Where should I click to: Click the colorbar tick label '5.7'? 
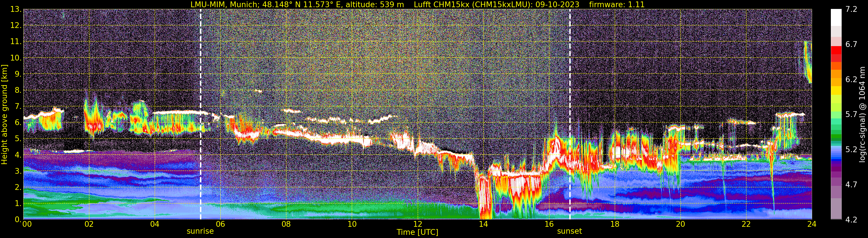(851, 115)
